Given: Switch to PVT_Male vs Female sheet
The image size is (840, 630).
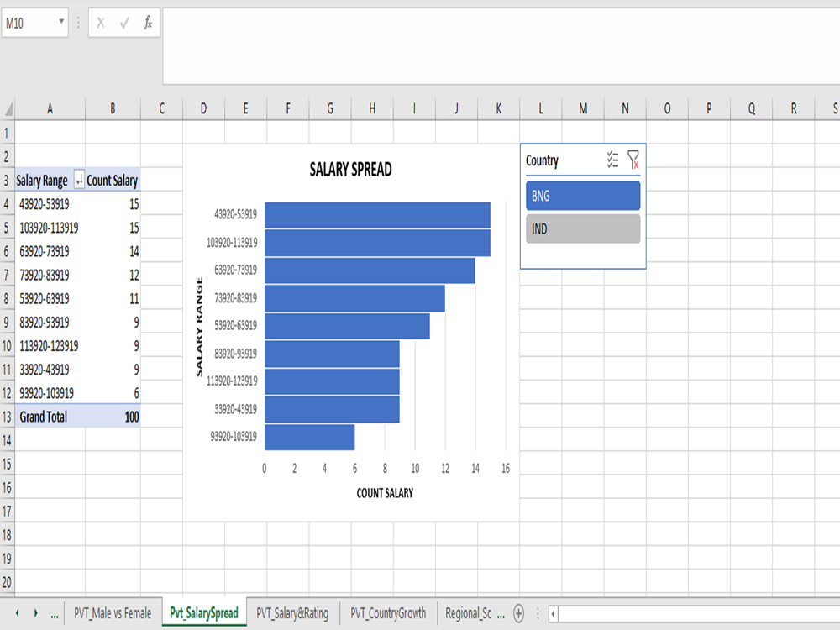Looking at the screenshot, I should click(x=113, y=613).
